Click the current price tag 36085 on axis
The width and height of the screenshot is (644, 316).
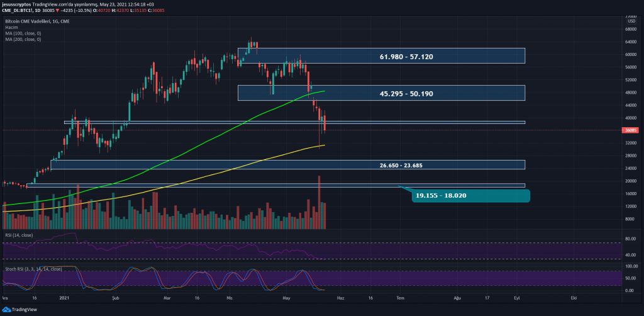coord(629,130)
